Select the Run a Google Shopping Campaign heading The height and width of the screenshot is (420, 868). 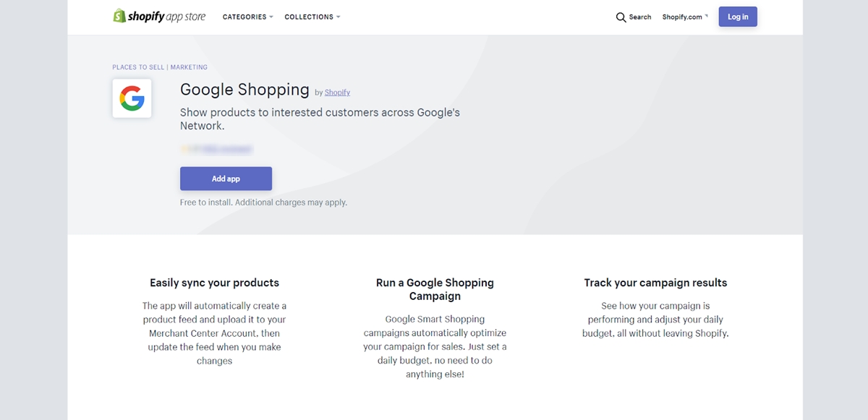435,289
